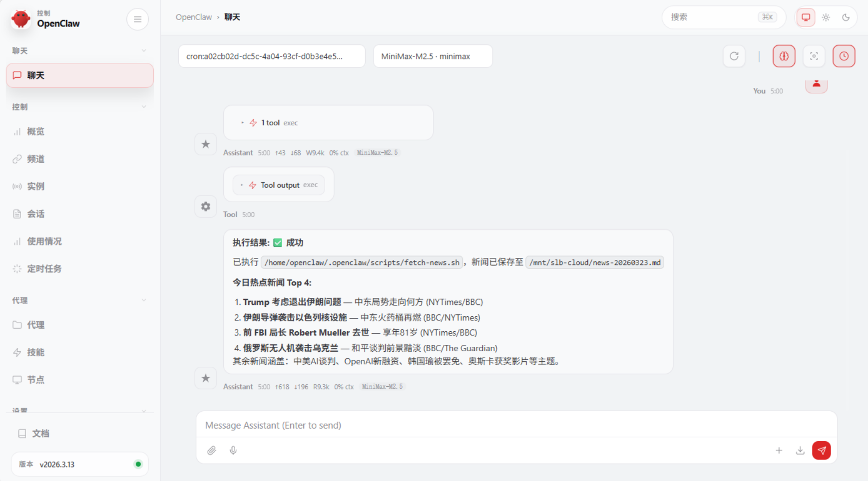Switch to dark theme moon icon

[x=846, y=17]
